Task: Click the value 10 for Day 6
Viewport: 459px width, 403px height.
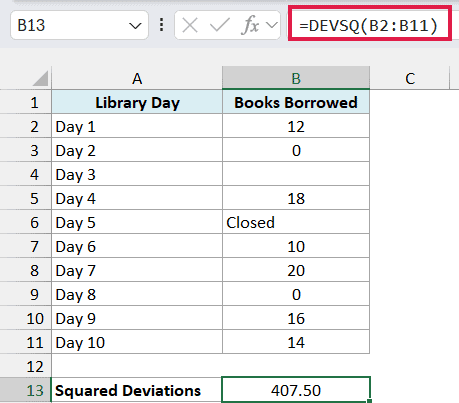Action: coord(296,246)
